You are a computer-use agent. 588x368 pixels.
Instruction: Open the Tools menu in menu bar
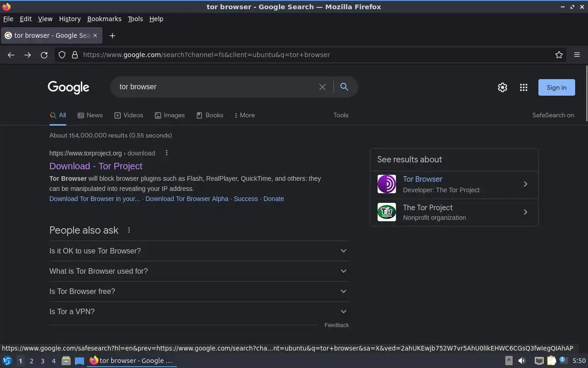[135, 19]
